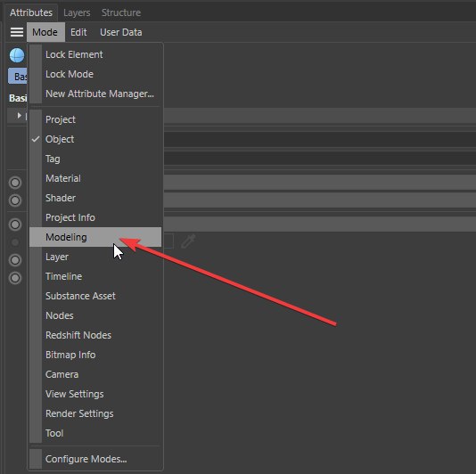This screenshot has width=476, height=474.
Task: Click the blue sphere object icon
Action: 17,55
